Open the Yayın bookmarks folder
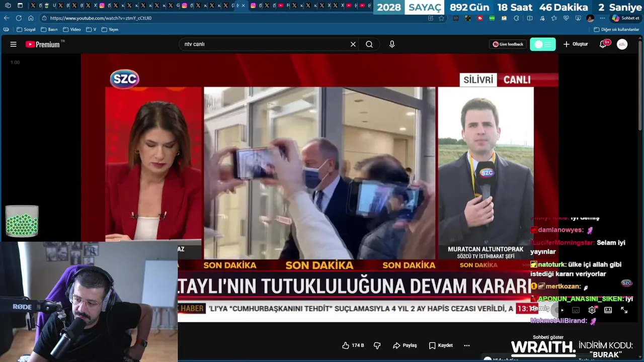The image size is (644, 362). (110, 30)
